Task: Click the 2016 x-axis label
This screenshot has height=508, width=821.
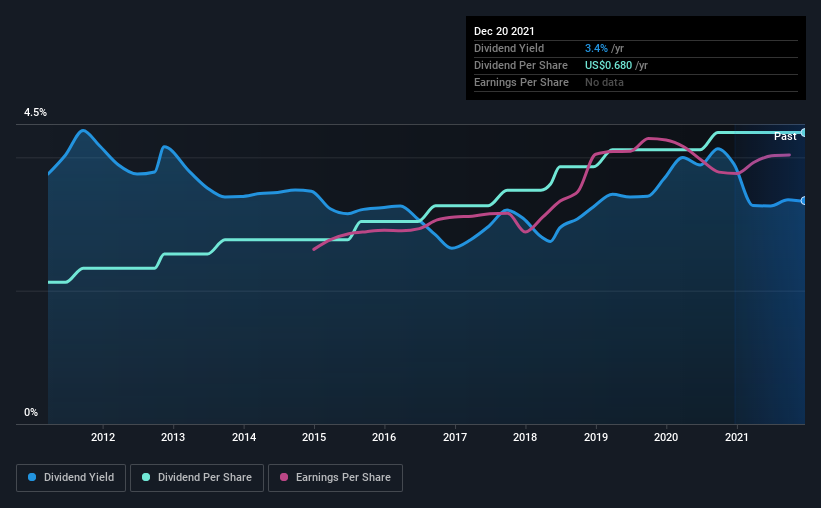Action: click(x=384, y=437)
